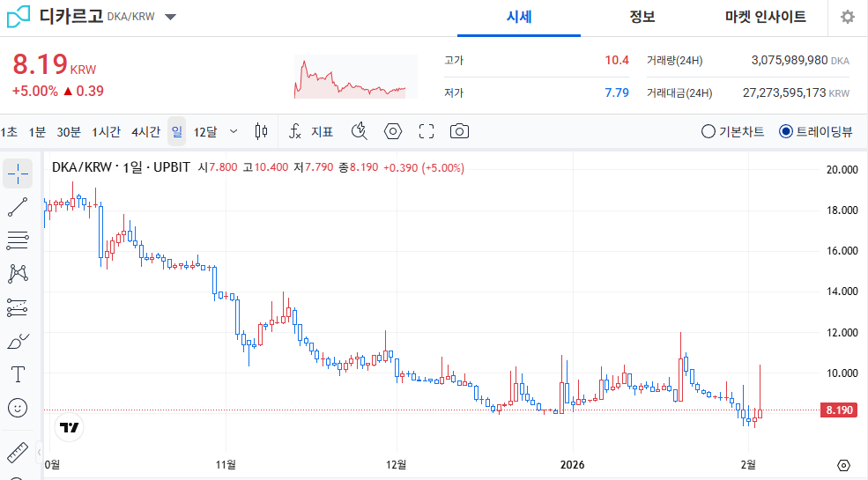Open the 지표 indicators menu
The height and width of the screenshot is (480, 868).
point(312,131)
